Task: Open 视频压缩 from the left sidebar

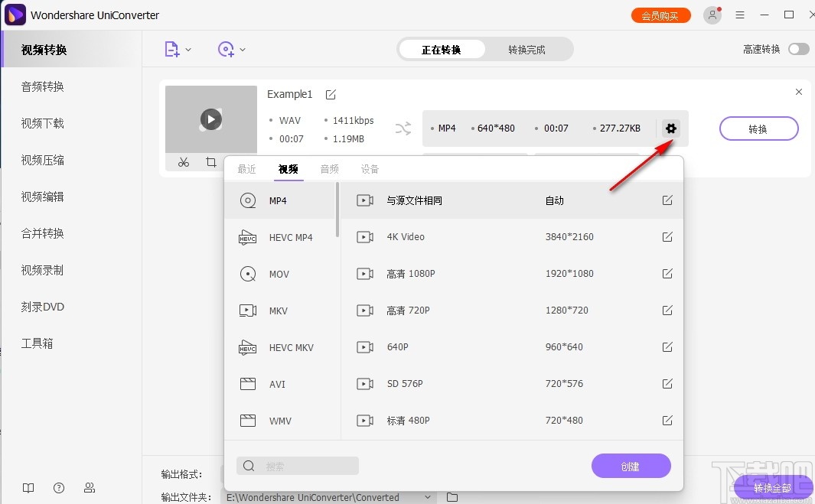Action: (x=42, y=159)
